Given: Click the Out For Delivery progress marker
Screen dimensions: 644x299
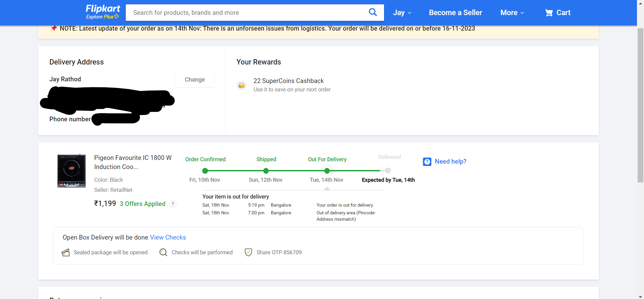Looking at the screenshot, I should tap(327, 171).
